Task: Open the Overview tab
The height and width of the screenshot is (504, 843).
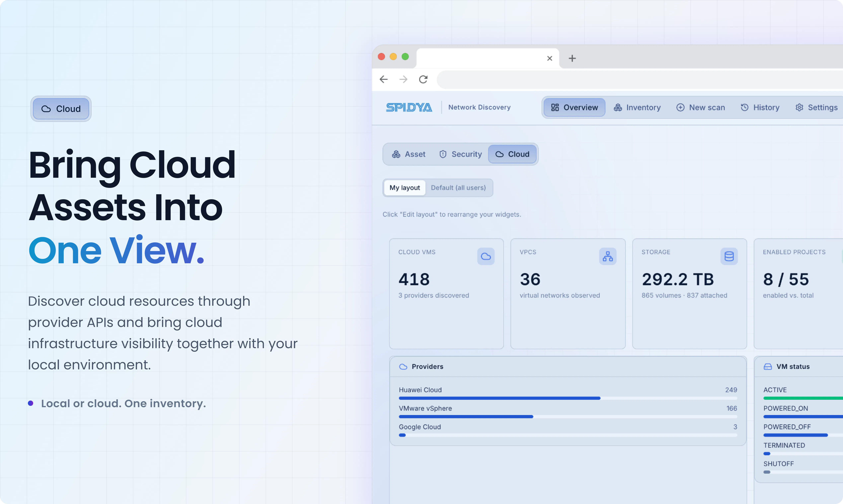Action: point(575,107)
